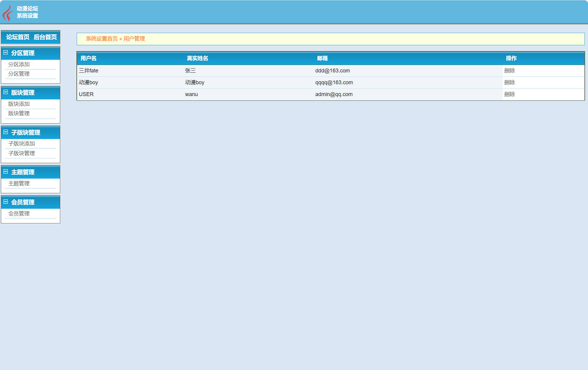Open 子版块管理 sidebar link

pyautogui.click(x=22, y=153)
